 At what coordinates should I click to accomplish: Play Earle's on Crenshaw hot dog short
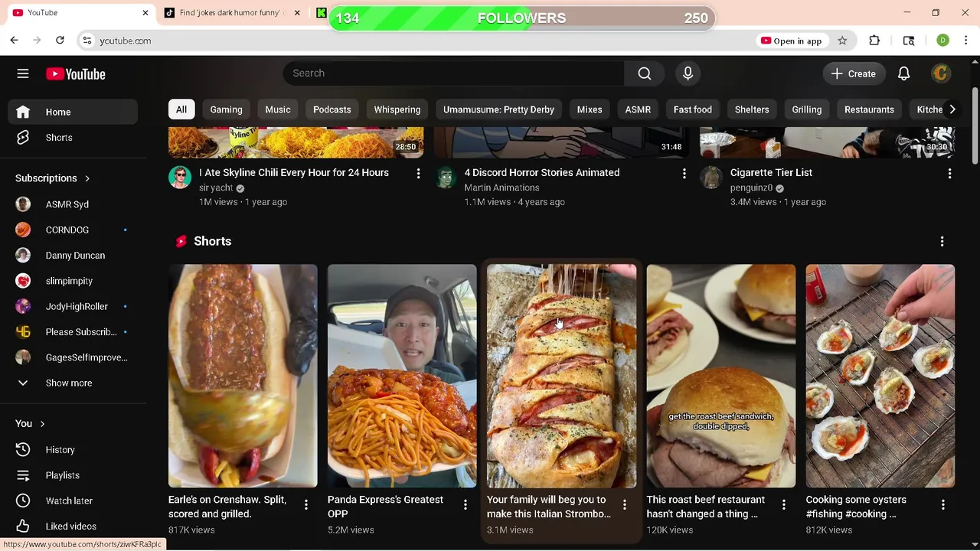(x=243, y=376)
